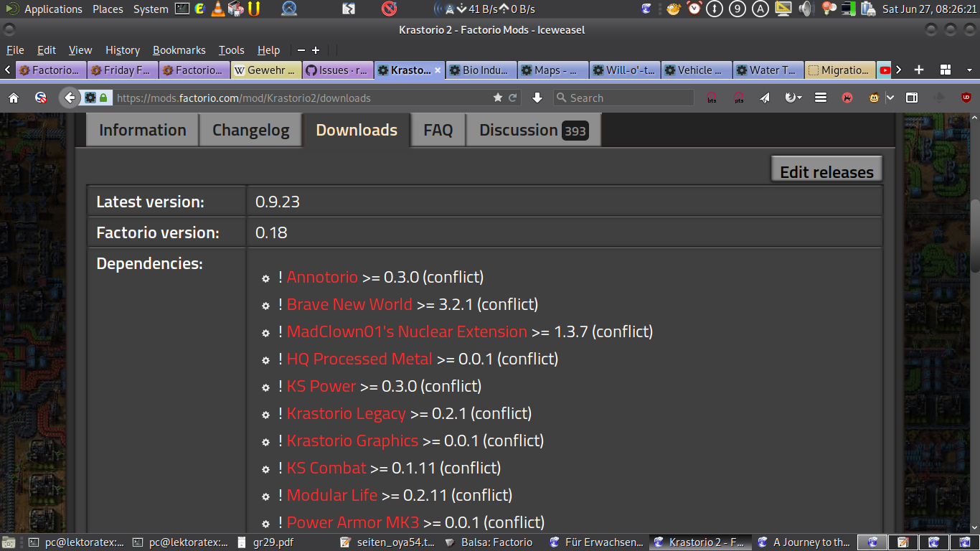Click the Home icon in navigation toolbar
The height and width of the screenshot is (551, 980).
pyautogui.click(x=14, y=98)
